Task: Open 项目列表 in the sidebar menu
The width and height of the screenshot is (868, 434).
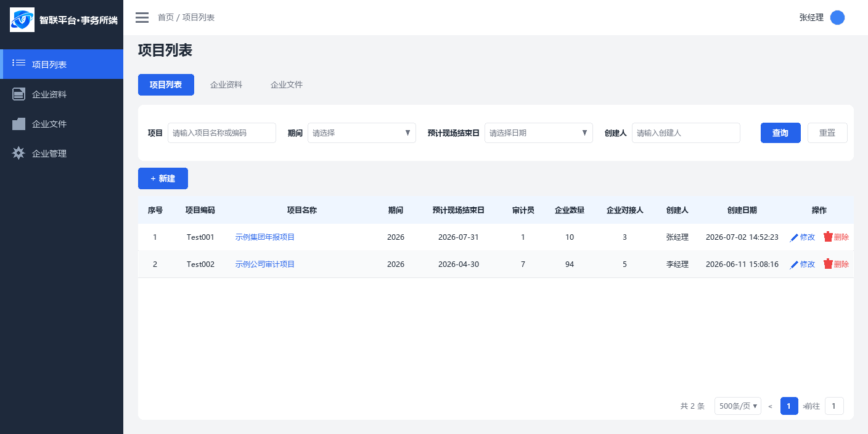Action: [62, 64]
